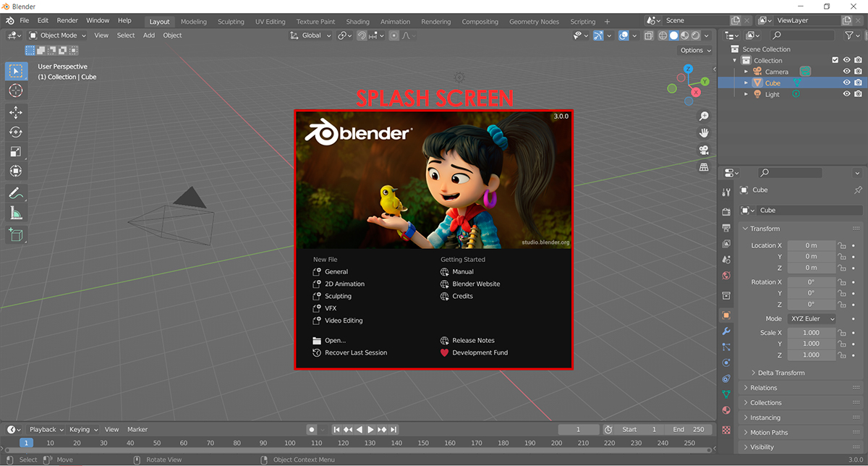Hide the Light object using its eye icon
Screen dimensions: 868x466
(846, 93)
